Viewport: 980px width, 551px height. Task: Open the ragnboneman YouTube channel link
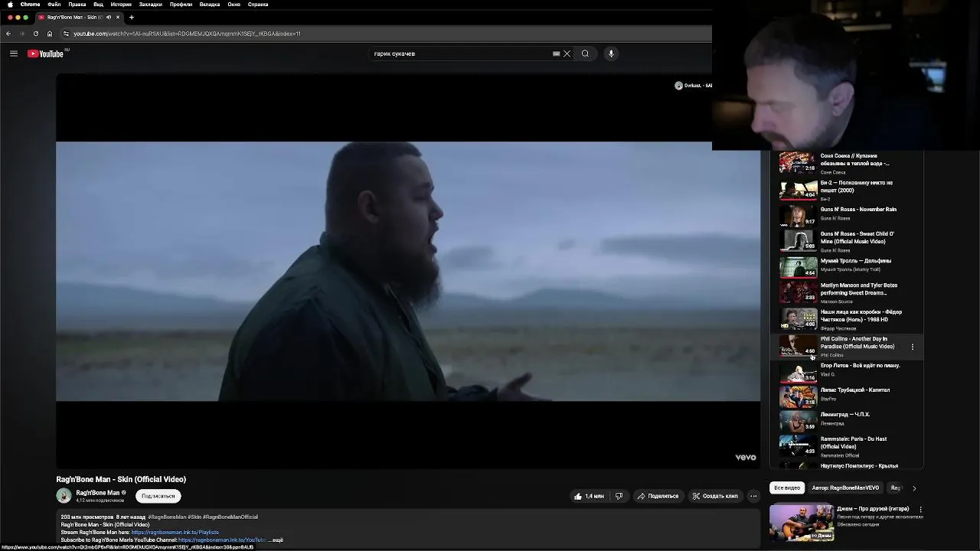point(222,540)
